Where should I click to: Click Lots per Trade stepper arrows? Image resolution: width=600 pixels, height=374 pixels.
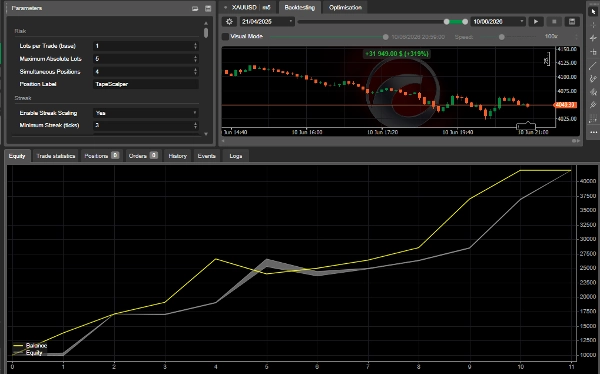[195, 46]
